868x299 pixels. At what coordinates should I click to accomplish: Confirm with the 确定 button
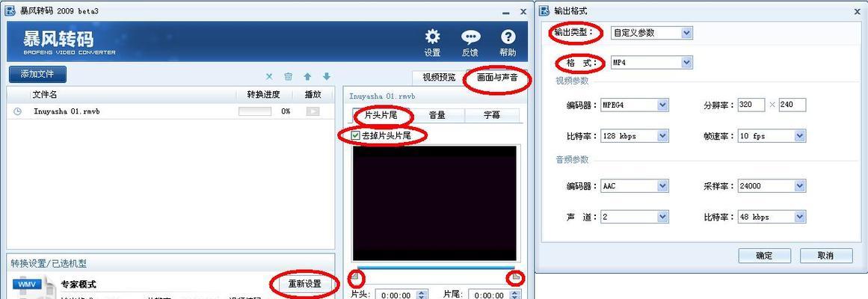(x=764, y=255)
